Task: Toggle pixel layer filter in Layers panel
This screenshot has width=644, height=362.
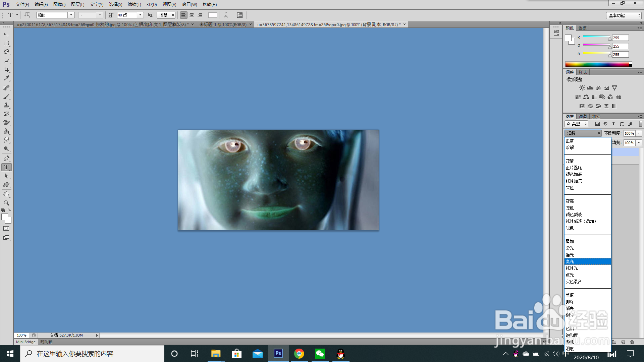Action: click(597, 124)
